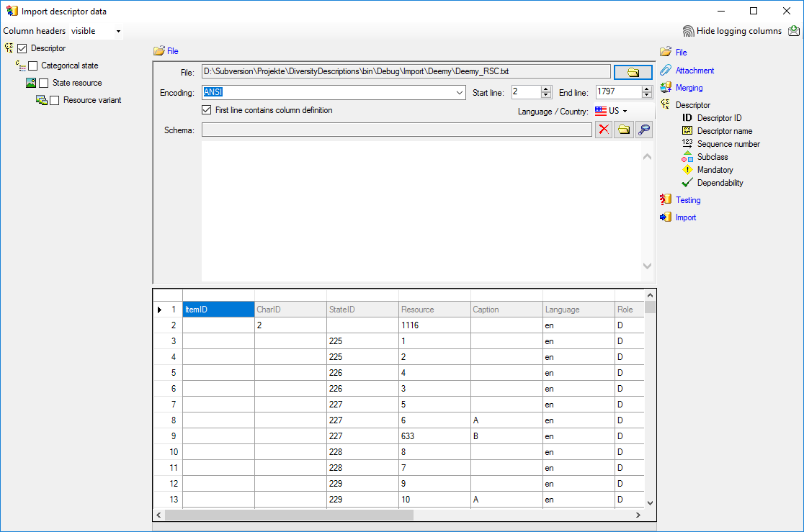Screen dimensions: 804x532
Task: Click Resource cell with value 633
Action: click(x=435, y=436)
